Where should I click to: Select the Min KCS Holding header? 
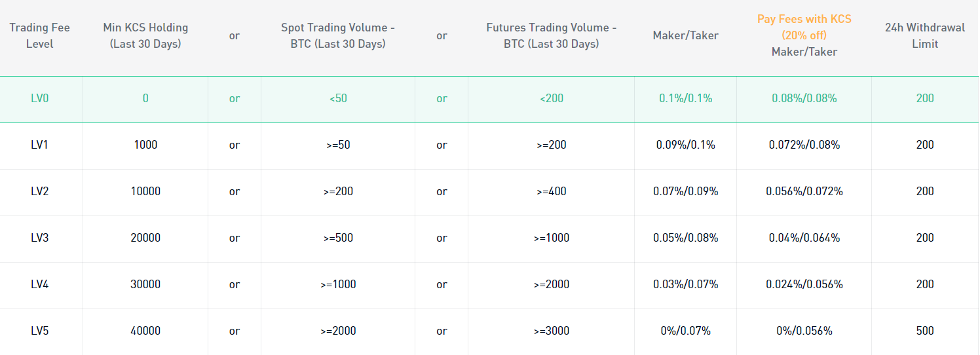pyautogui.click(x=145, y=36)
